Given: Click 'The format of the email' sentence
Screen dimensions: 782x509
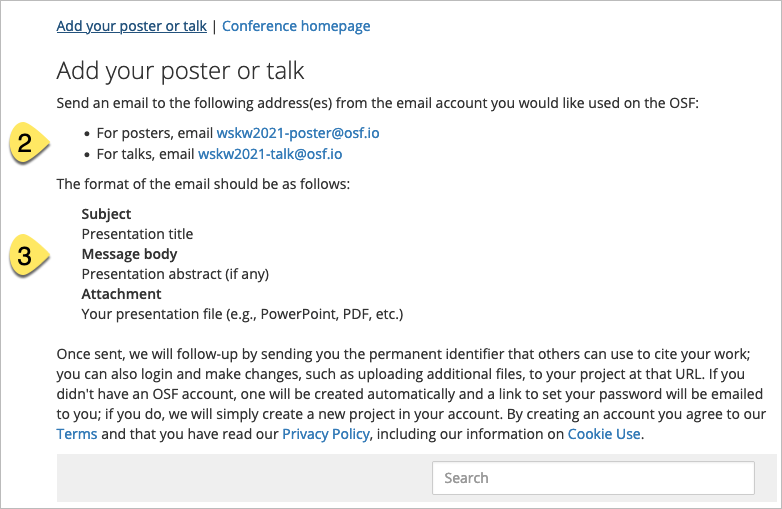Looking at the screenshot, I should [x=203, y=184].
